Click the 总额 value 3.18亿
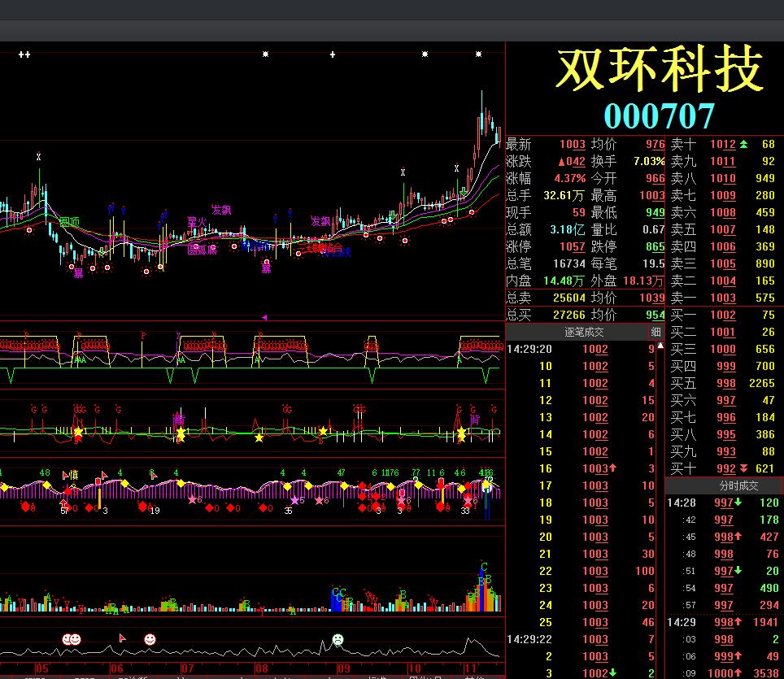Screen dimensions: 784x679 [568, 229]
